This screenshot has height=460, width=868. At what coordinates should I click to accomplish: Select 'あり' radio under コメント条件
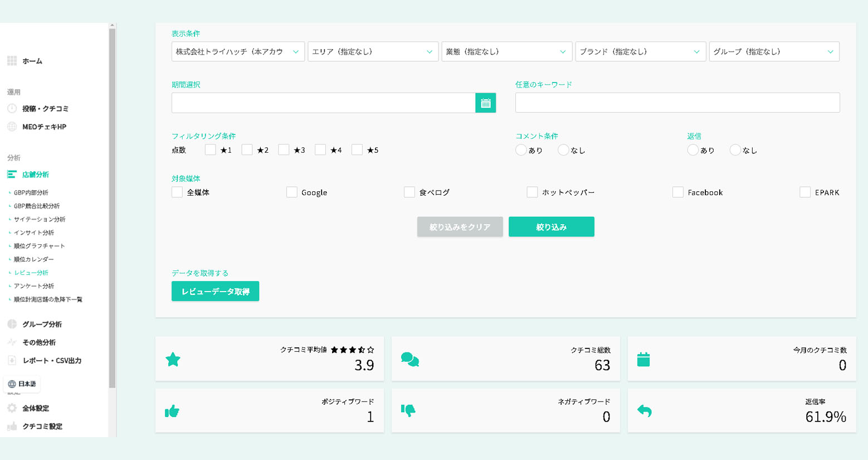pos(521,150)
